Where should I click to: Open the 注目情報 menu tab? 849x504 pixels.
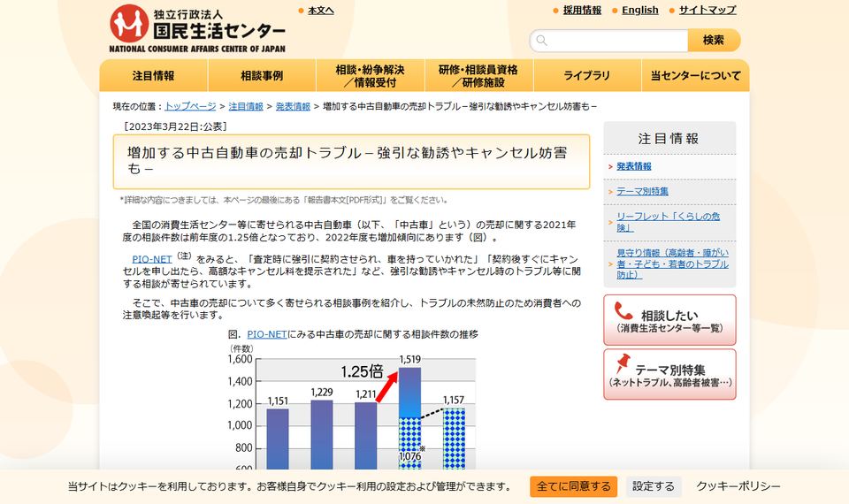pyautogui.click(x=153, y=76)
